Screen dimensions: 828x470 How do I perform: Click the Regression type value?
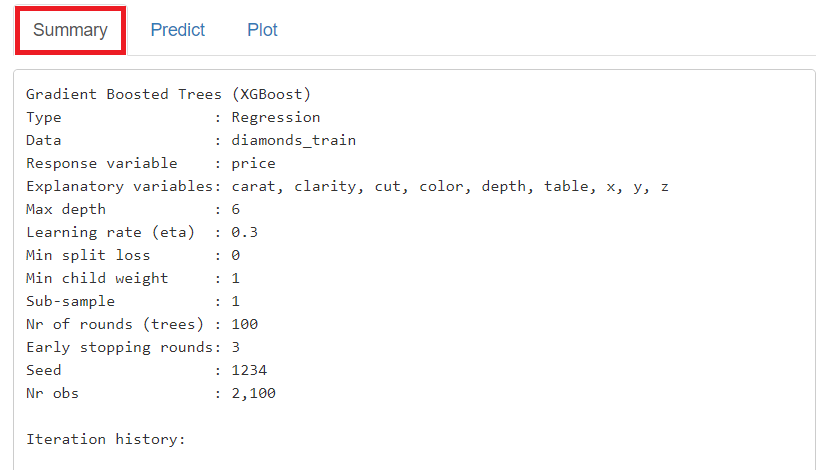coord(275,117)
